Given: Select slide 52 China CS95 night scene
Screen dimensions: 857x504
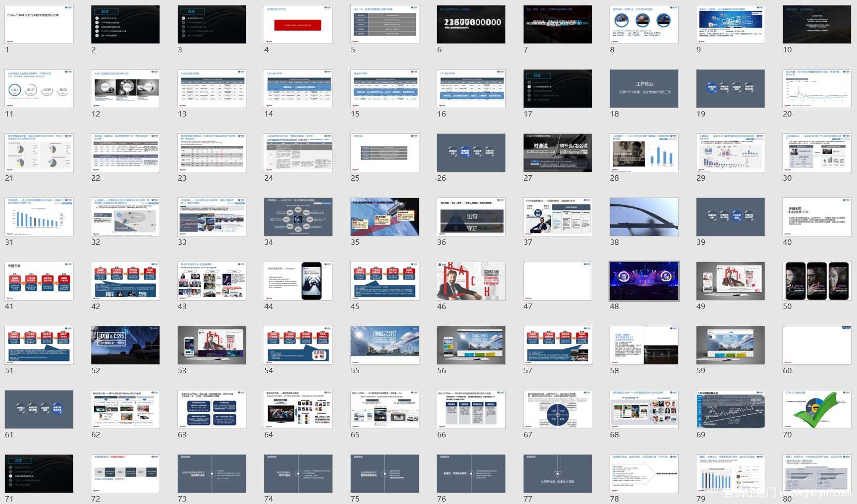Looking at the screenshot, I should 125,345.
